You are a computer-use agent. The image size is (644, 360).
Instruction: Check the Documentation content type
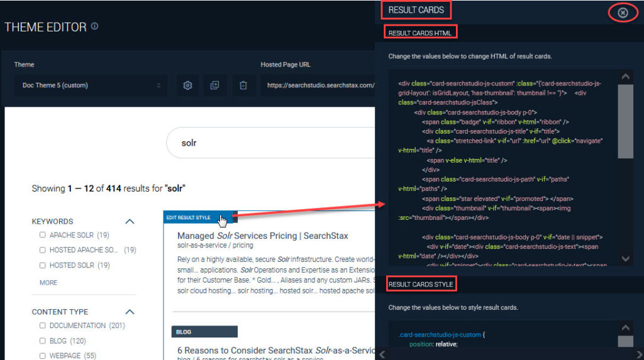pyautogui.click(x=42, y=325)
